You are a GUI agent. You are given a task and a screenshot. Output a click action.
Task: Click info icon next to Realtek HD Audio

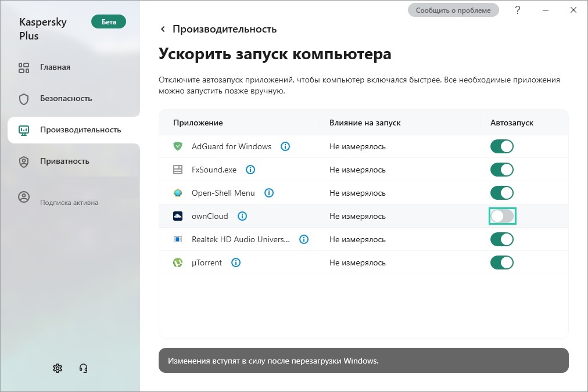[x=304, y=239]
